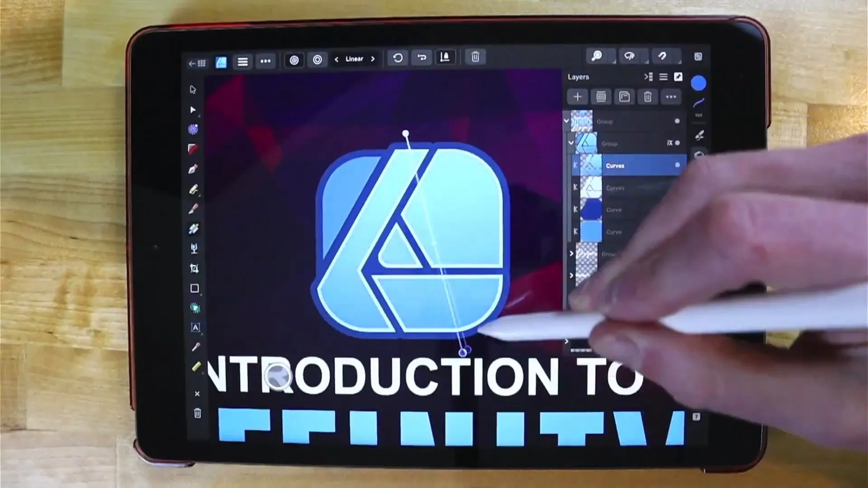Toggle visibility of the top Group layer

(677, 121)
